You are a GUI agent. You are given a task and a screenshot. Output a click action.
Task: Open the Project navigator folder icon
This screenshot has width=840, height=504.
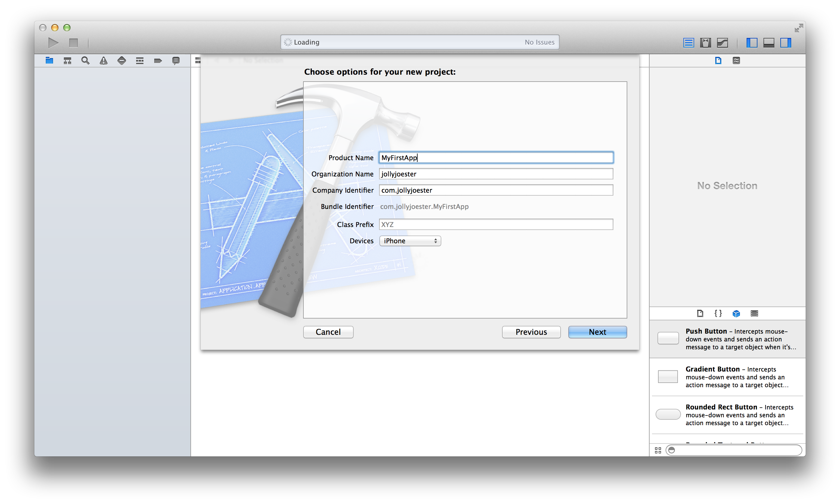(x=49, y=61)
